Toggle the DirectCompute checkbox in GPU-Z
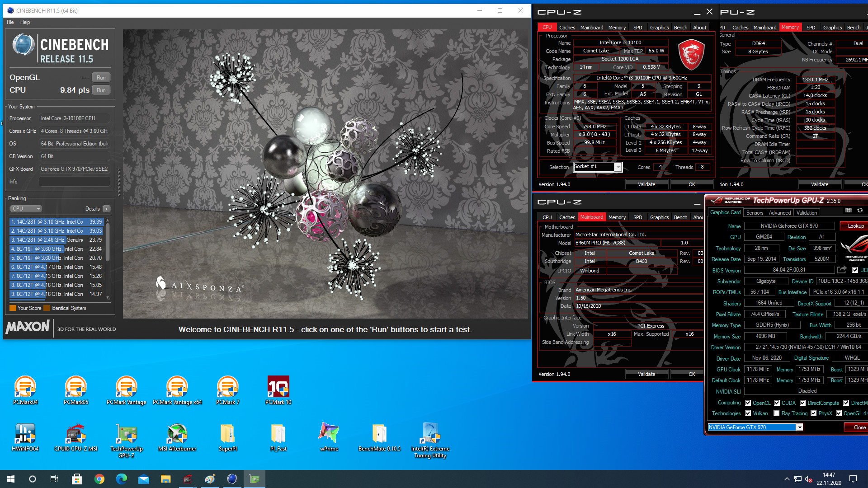Screen dimensions: 868x488 tap(803, 403)
